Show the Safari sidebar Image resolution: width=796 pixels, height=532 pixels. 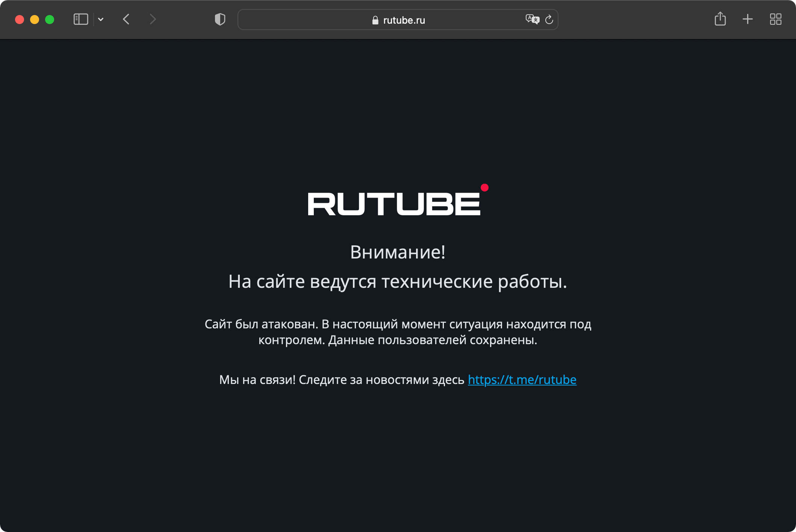tap(80, 19)
